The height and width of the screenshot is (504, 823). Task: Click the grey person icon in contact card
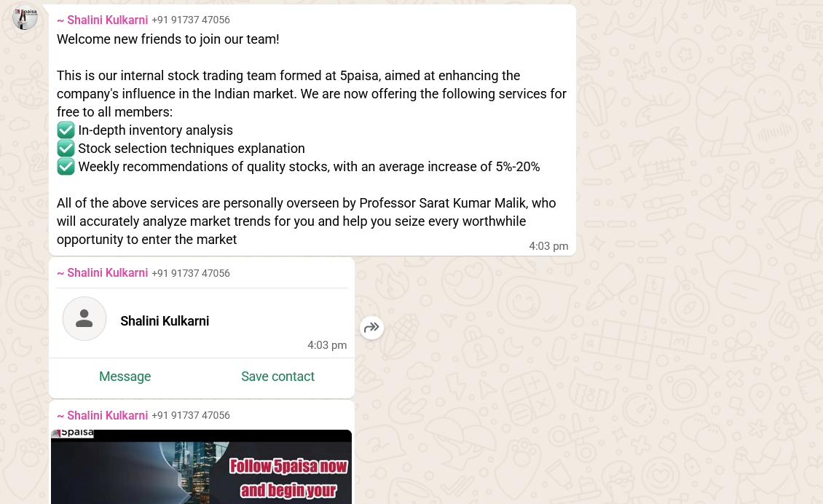click(x=84, y=319)
